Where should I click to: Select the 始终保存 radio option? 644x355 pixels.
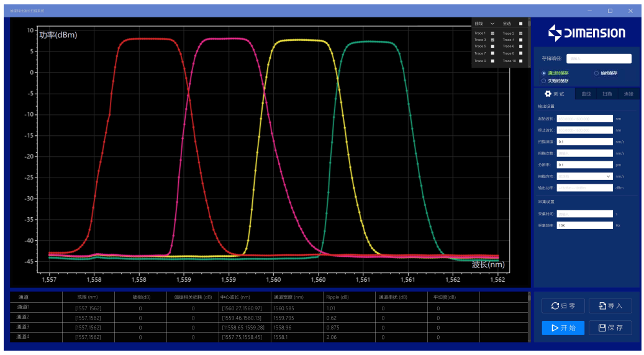tap(596, 73)
